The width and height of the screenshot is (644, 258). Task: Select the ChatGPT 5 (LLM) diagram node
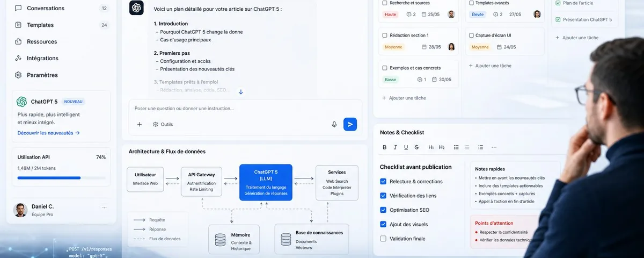[266, 183]
